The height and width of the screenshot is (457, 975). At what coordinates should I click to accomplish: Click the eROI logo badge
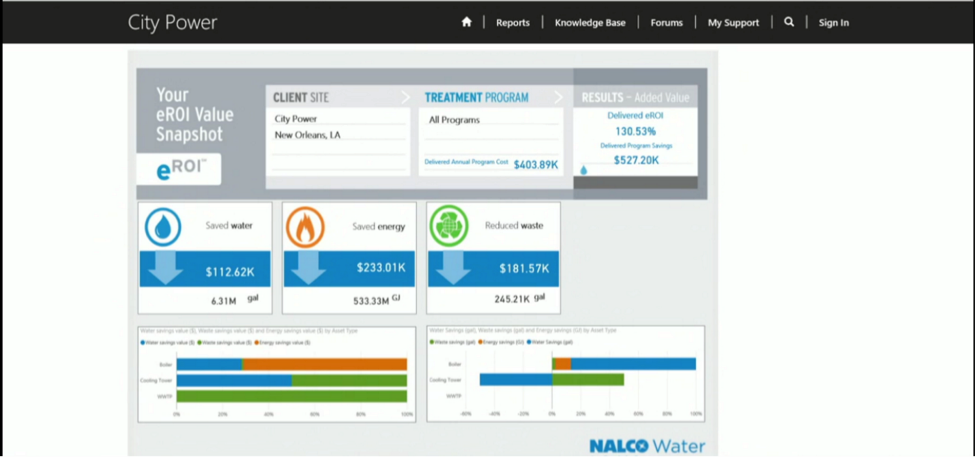(x=179, y=169)
